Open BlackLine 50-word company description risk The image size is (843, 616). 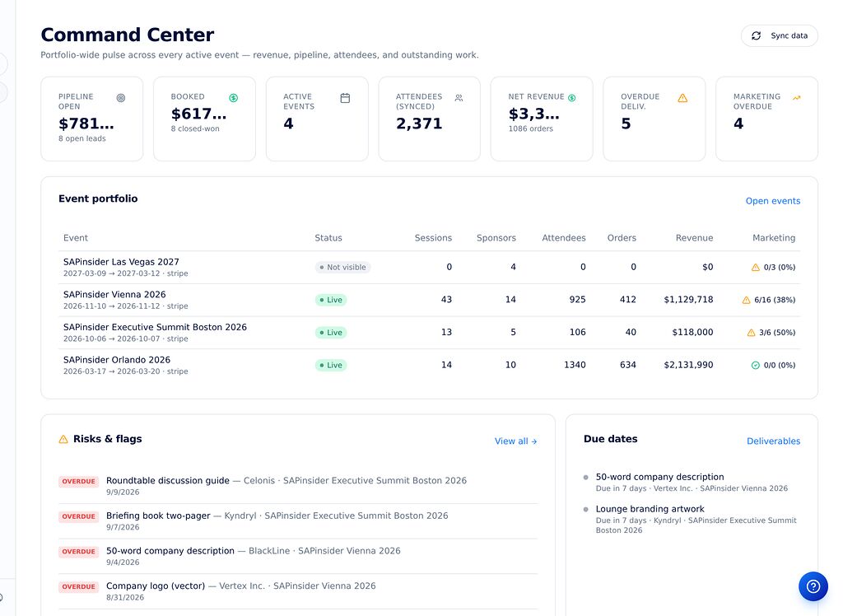(x=298, y=556)
